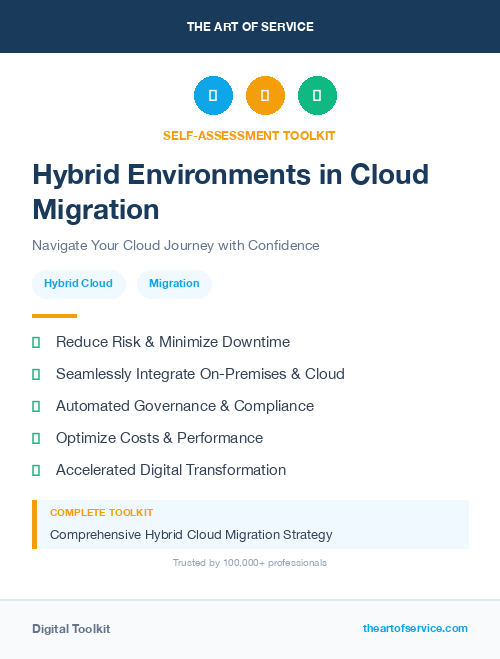The width and height of the screenshot is (500, 659).
Task: Click the text Seamlessly Integrate On-Premises & Cloud
Action: (x=200, y=374)
